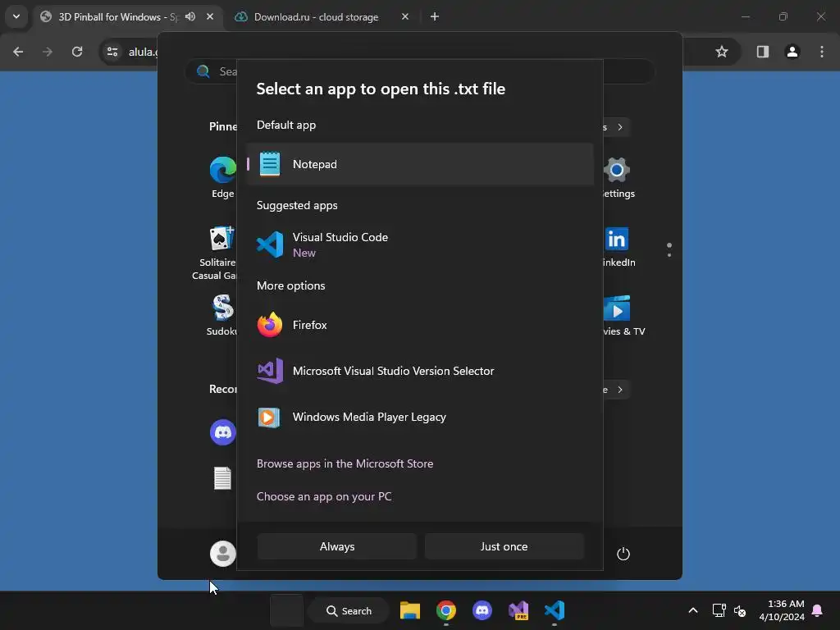The width and height of the screenshot is (840, 630).
Task: Click Choose an app on your PC
Action: [324, 496]
